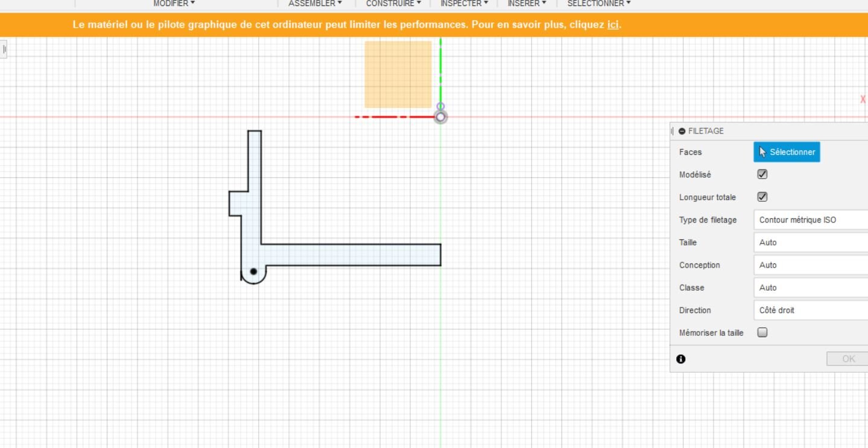Open the Type de filetage dropdown
This screenshot has width=868, height=448.
point(811,220)
